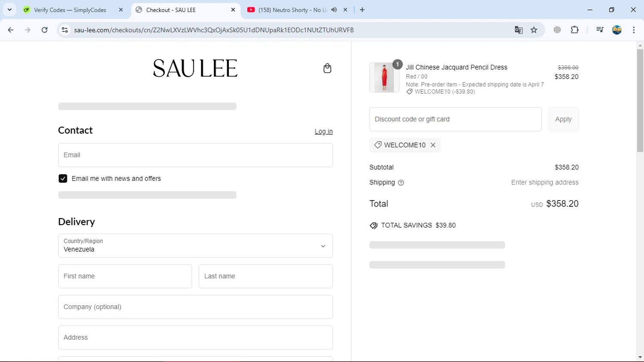Open a new browser tab
This screenshot has height=362, width=644.
[x=362, y=10]
